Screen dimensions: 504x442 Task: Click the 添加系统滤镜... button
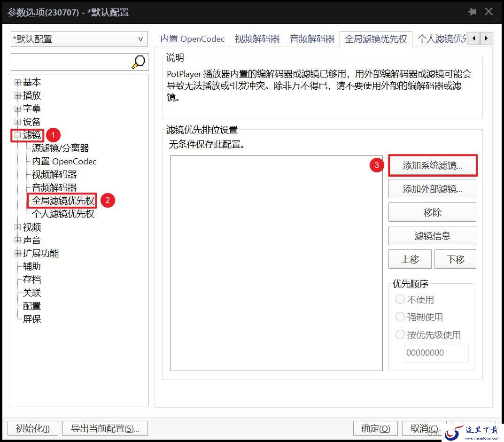click(x=432, y=165)
